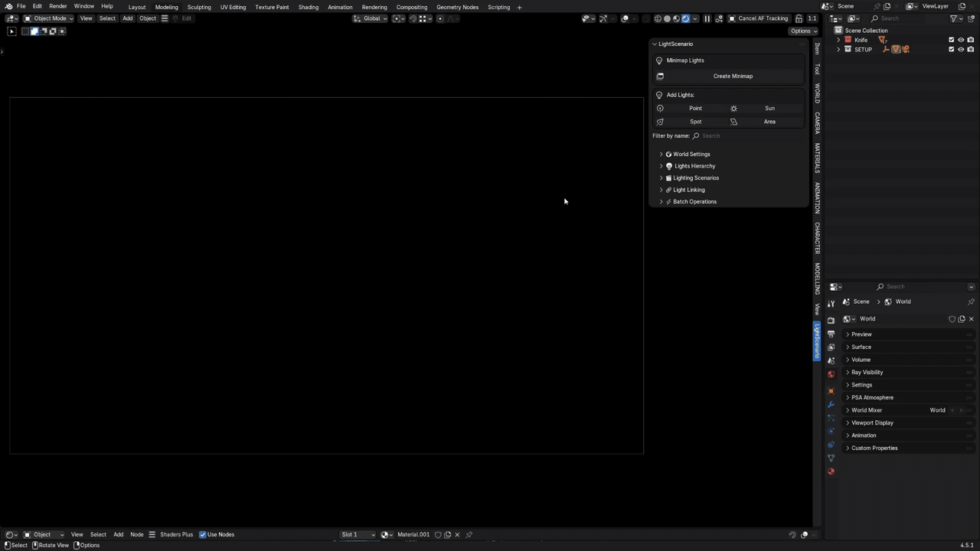Switch to the Geometry Nodes workspace

tap(457, 7)
